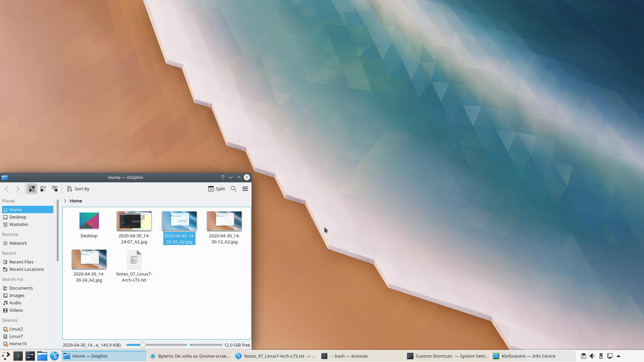
Task: Switch to Details view mode
Action: [x=55, y=189]
